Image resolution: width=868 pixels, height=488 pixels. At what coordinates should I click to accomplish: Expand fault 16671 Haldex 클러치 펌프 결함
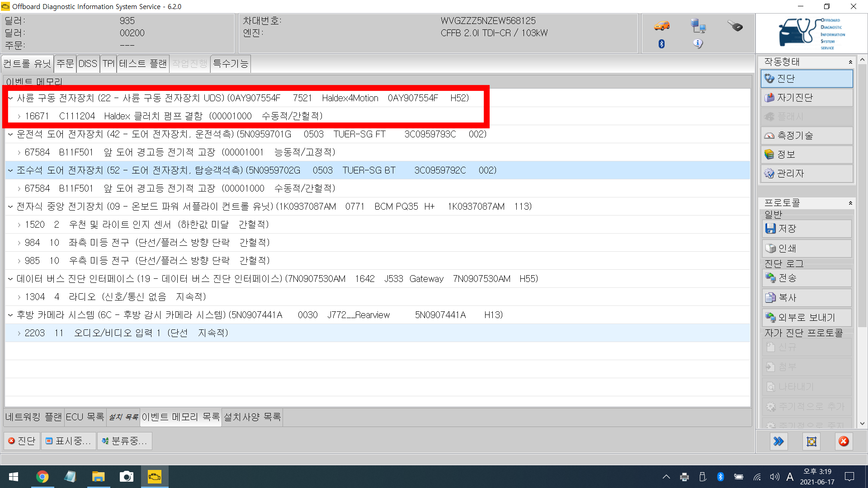point(19,116)
